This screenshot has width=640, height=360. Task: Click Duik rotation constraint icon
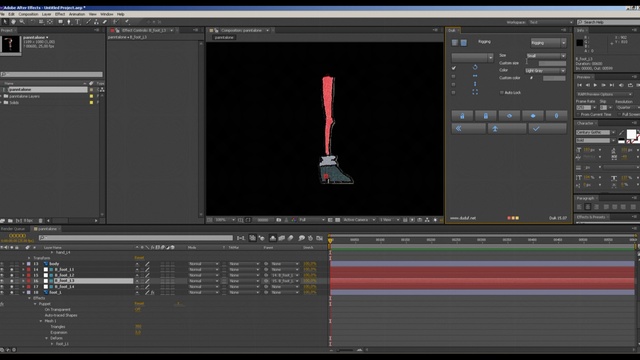pyautogui.click(x=475, y=67)
